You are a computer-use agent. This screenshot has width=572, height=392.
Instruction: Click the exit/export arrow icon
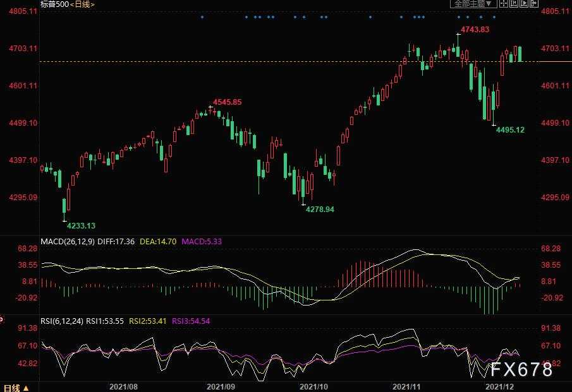[x=533, y=4]
